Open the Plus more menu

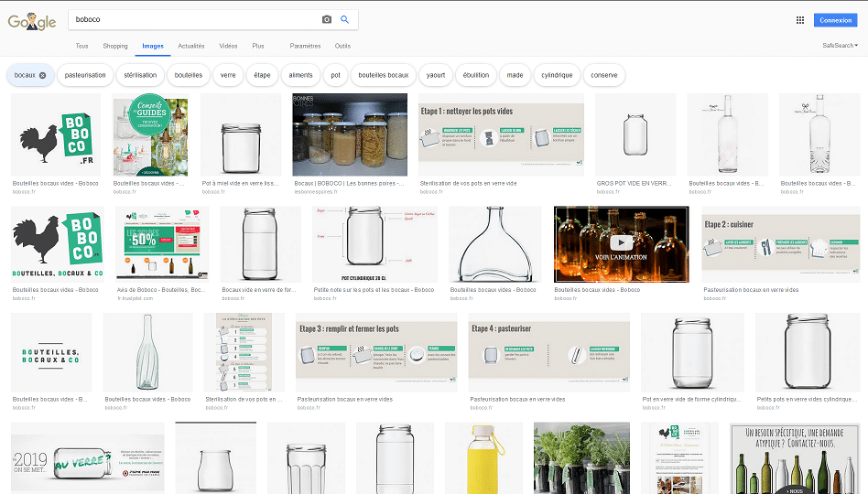click(x=258, y=46)
